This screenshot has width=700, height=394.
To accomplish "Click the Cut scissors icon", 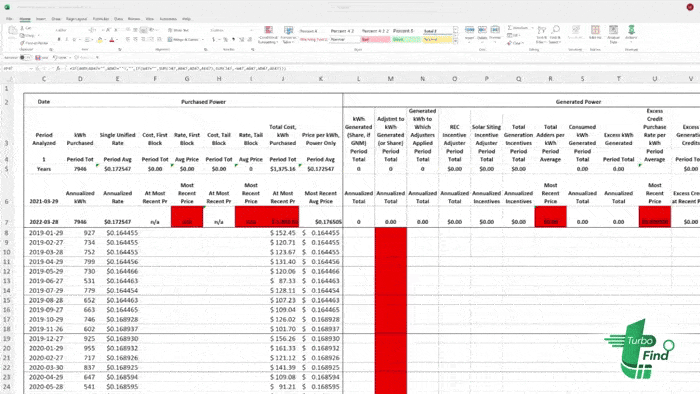I will coord(23,28).
